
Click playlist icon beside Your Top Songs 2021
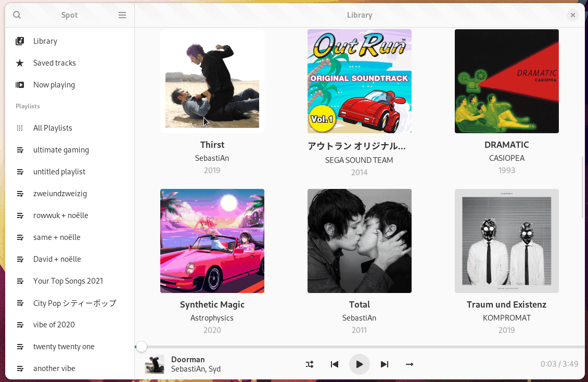20,281
